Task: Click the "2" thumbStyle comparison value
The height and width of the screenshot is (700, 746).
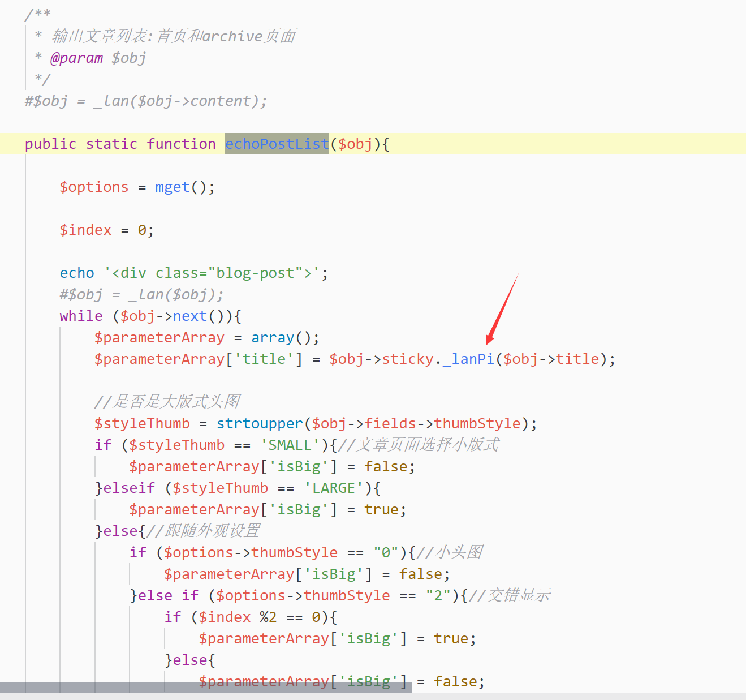Action: pyautogui.click(x=438, y=595)
